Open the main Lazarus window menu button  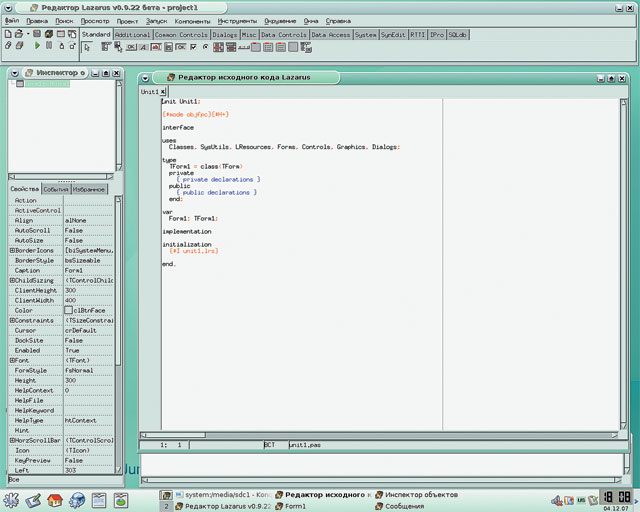point(8,8)
